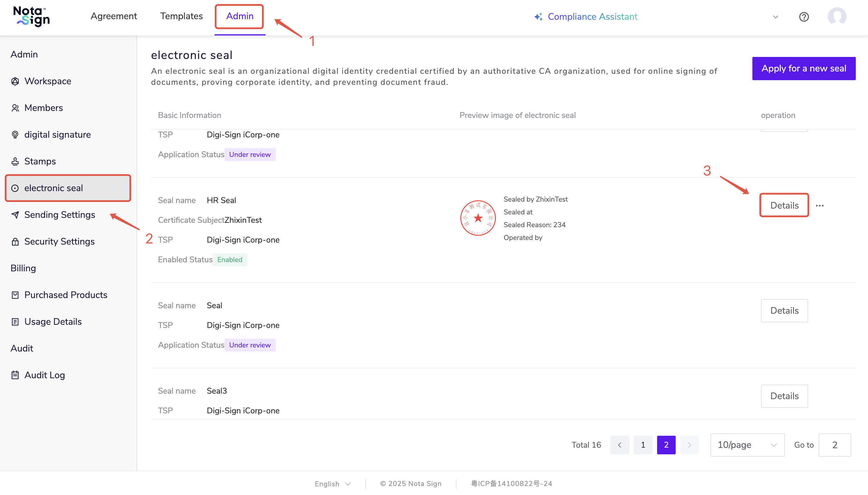Expand the header dropdown chevron near help
Image resolution: width=868 pixels, height=495 pixels.
775,17
